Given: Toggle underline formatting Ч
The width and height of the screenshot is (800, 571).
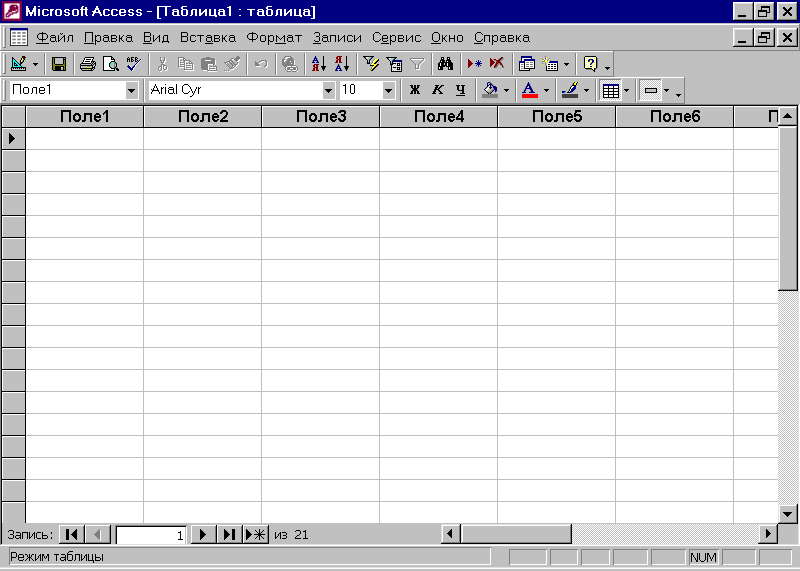Looking at the screenshot, I should pos(461,90).
